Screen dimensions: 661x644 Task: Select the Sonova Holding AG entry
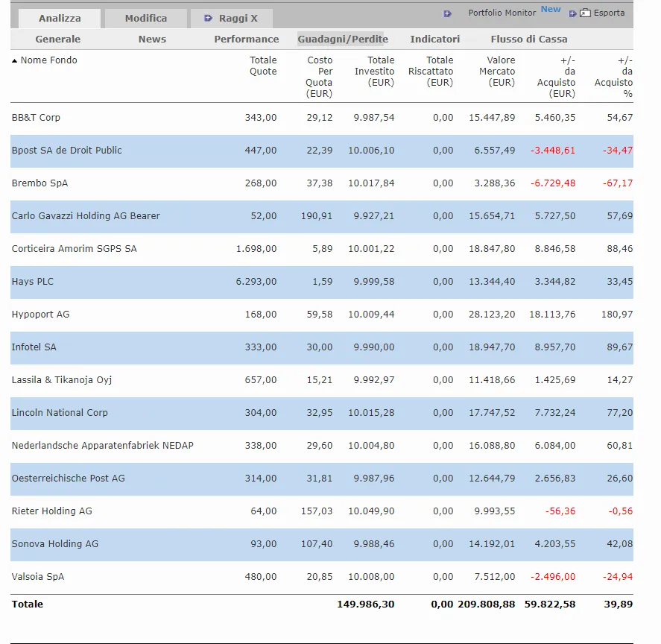pyautogui.click(x=54, y=543)
